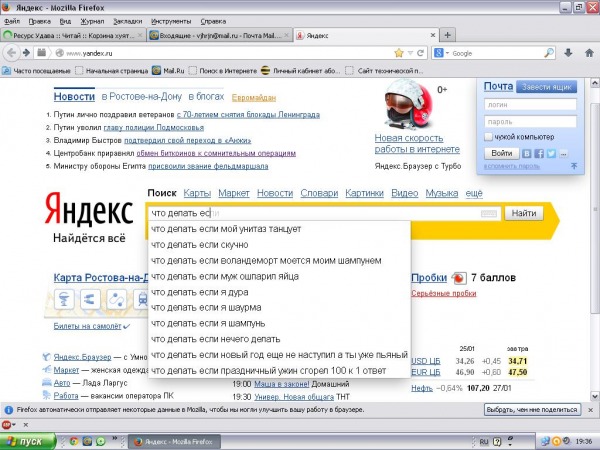Image resolution: width=600 pixels, height=450 pixels.
Task: Select suggestion 'что делать если я шаурма'
Action: 279,307
